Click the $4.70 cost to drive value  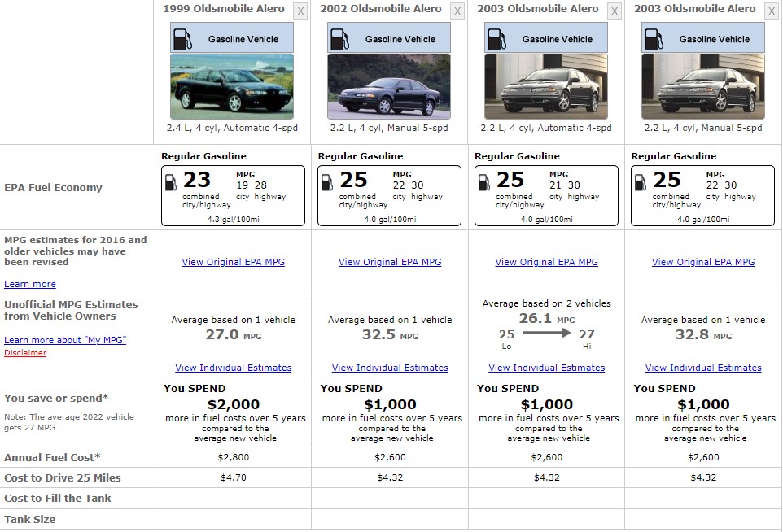pyautogui.click(x=234, y=477)
